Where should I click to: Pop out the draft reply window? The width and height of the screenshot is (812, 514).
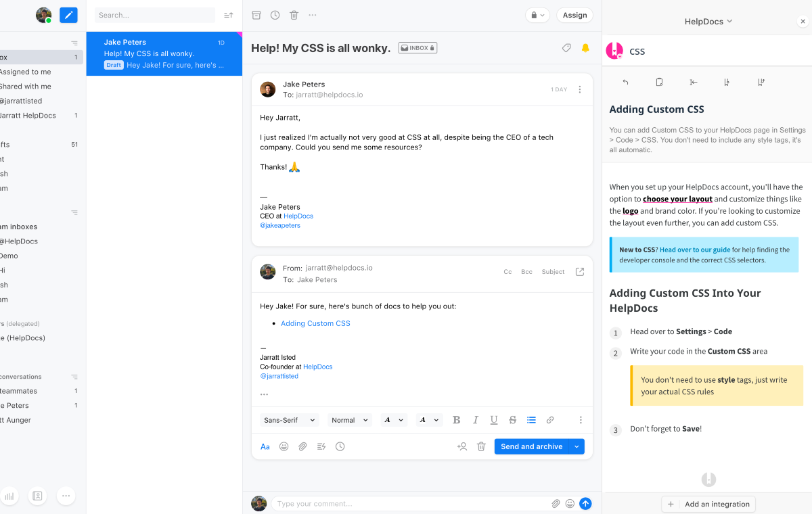coord(580,271)
